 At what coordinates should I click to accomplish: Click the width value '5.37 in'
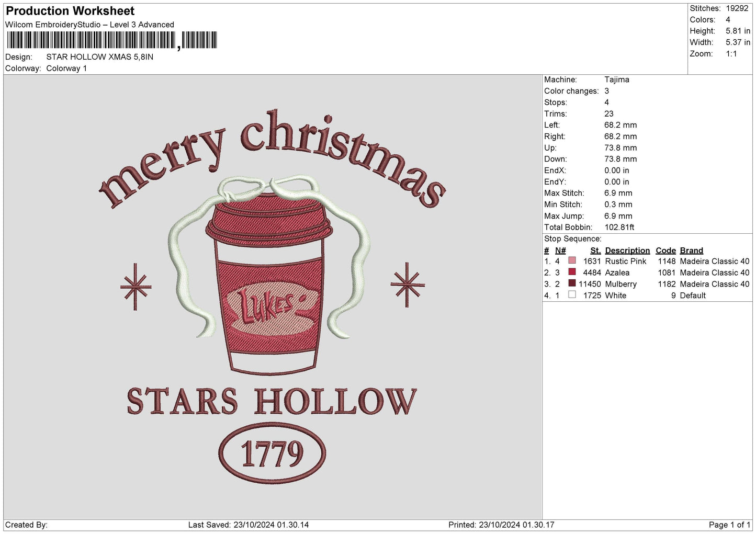(x=738, y=42)
